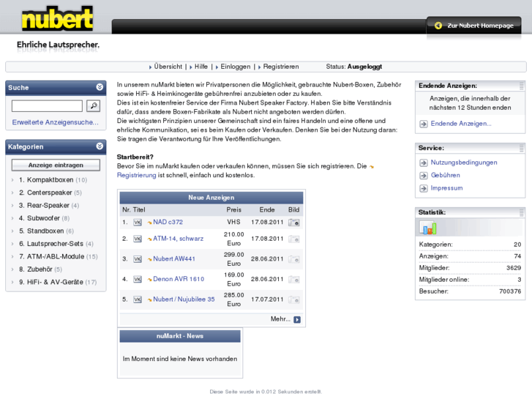Click the Neue Anzeigen table header
Image resolution: width=532 pixels, height=399 pixels.
point(211,198)
